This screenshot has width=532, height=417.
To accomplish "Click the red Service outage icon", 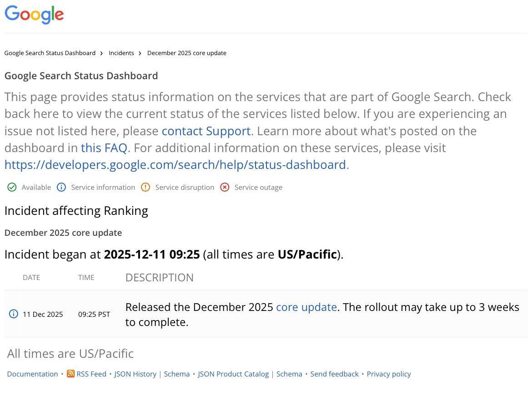I will [225, 187].
